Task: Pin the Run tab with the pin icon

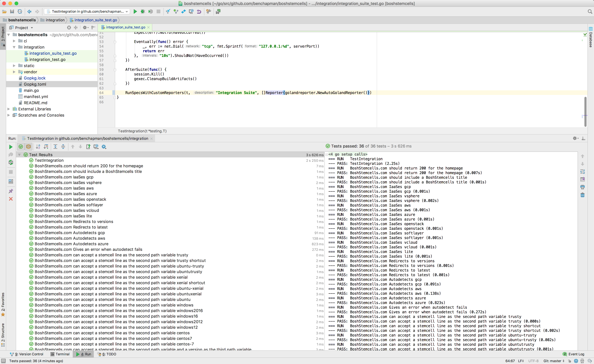Action: (x=11, y=191)
